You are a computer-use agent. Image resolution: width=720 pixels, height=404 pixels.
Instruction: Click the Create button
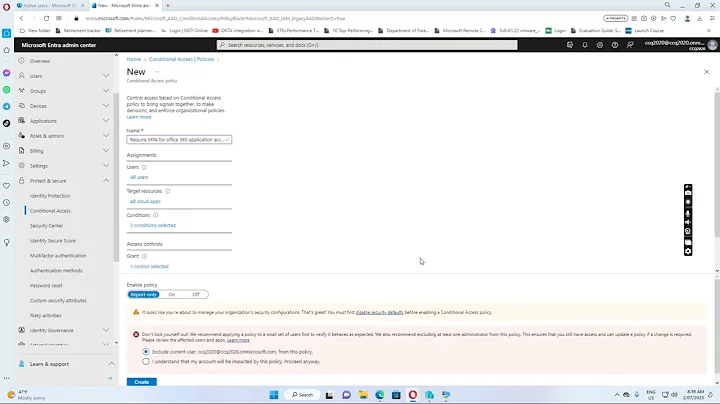141,382
